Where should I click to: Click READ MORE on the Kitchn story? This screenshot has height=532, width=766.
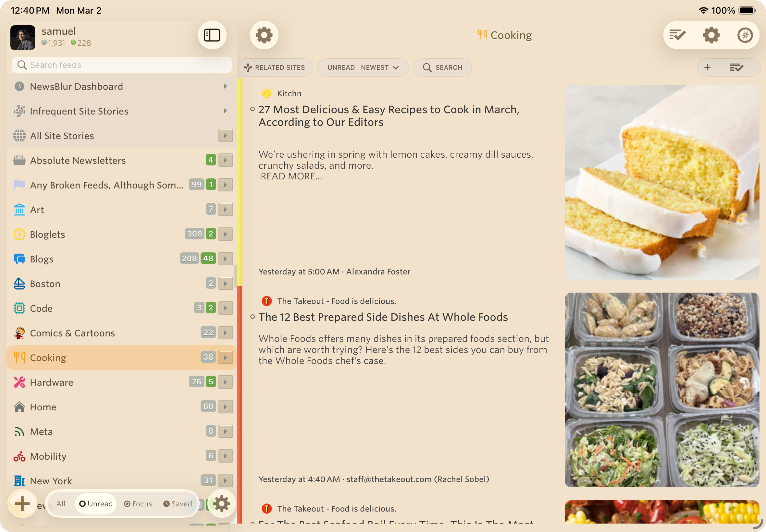pos(291,176)
